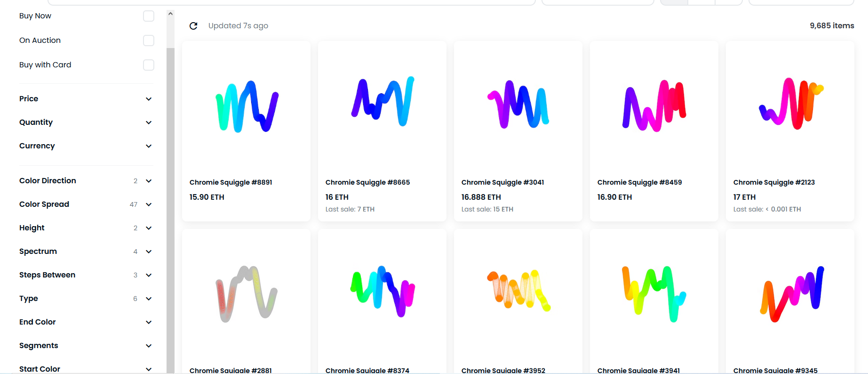Image resolution: width=868 pixels, height=374 pixels.
Task: Expand the Color Spread trait filter
Action: (86, 204)
